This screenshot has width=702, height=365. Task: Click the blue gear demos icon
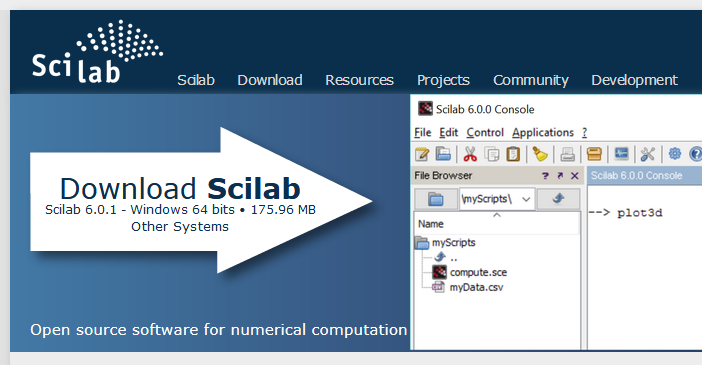675,154
